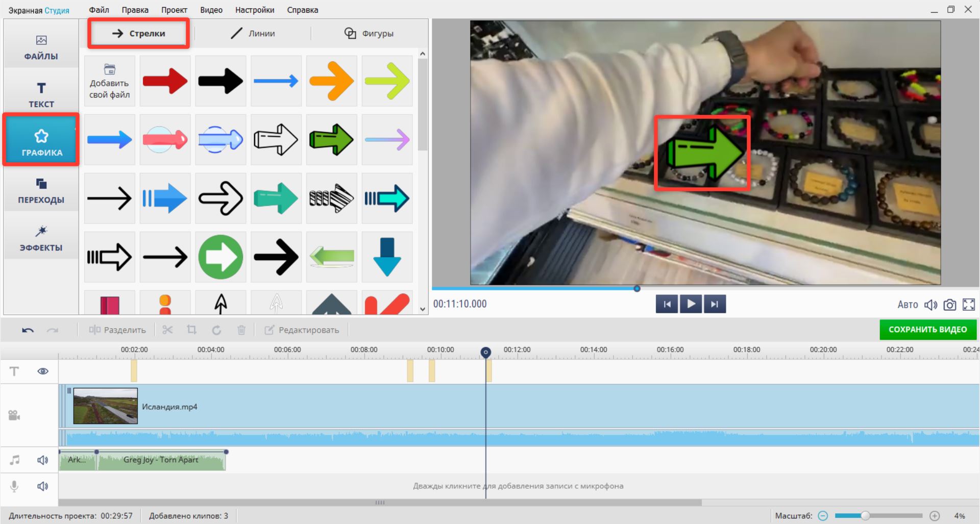Select the cyan arrow with stripes
The height and width of the screenshot is (524, 980).
(387, 198)
